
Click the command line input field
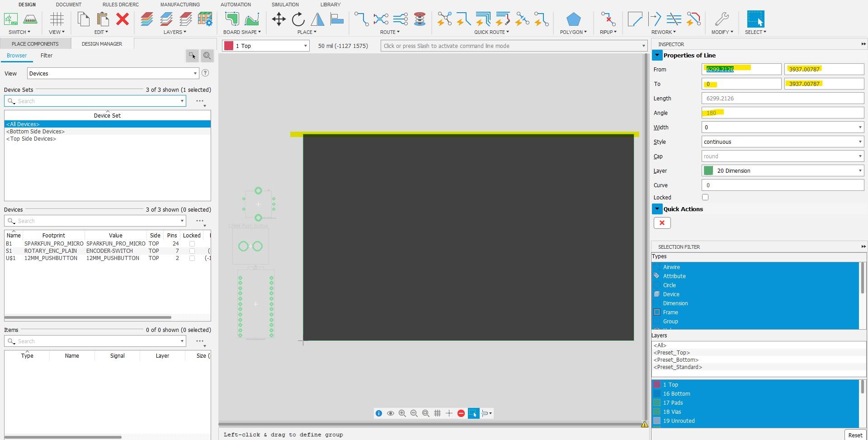coord(497,46)
